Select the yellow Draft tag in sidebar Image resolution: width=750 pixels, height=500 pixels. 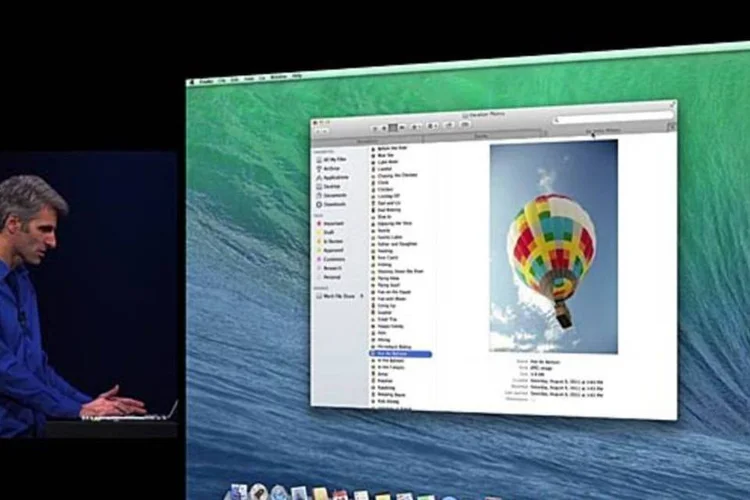(325, 232)
